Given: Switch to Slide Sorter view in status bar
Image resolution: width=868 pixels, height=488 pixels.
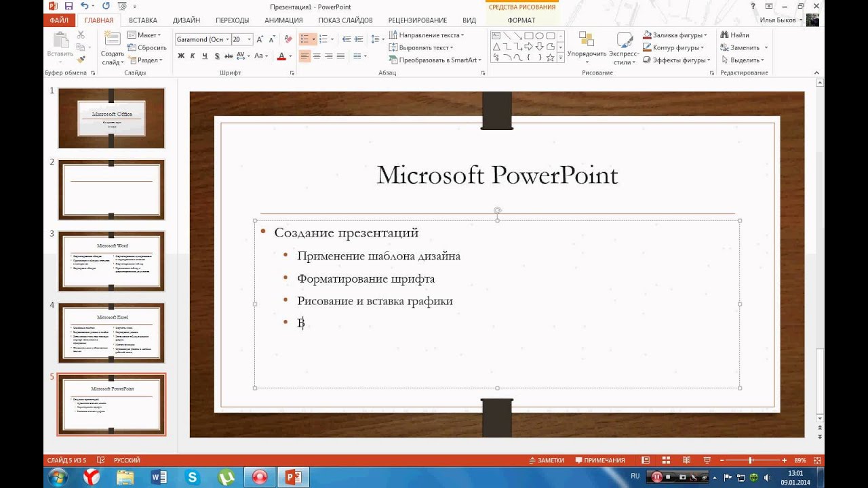Looking at the screenshot, I should click(666, 460).
